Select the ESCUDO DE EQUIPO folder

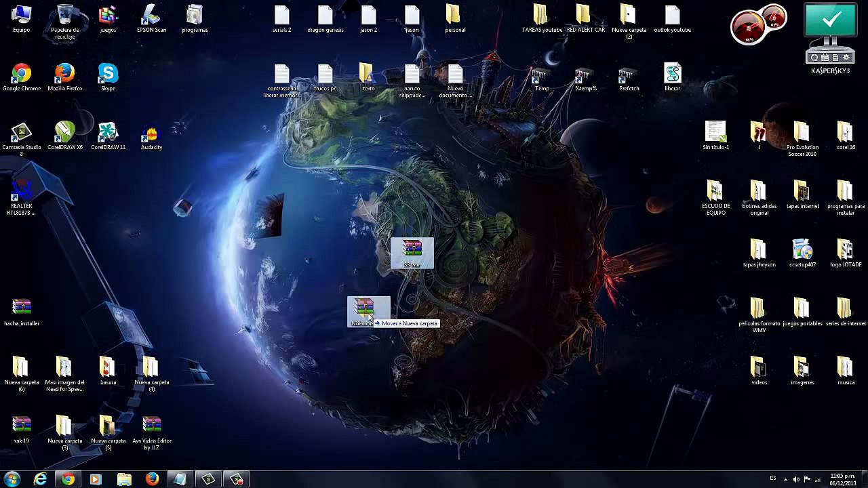tap(715, 198)
